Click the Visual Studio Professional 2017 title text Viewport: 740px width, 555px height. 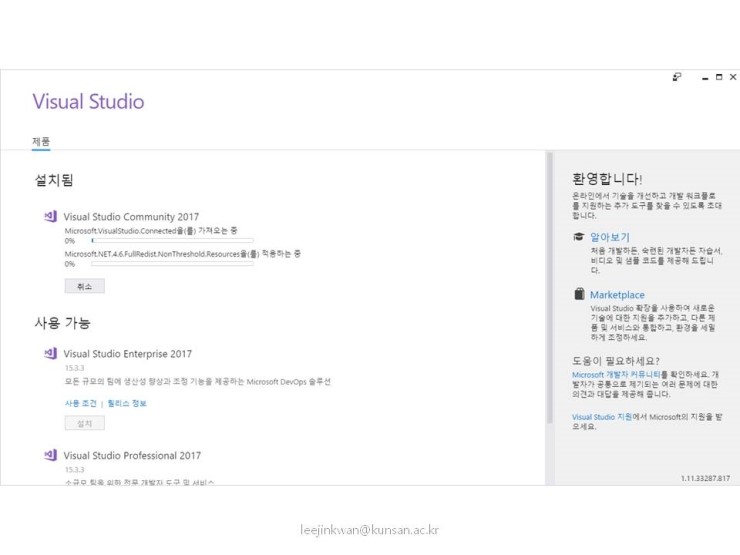pyautogui.click(x=132, y=455)
